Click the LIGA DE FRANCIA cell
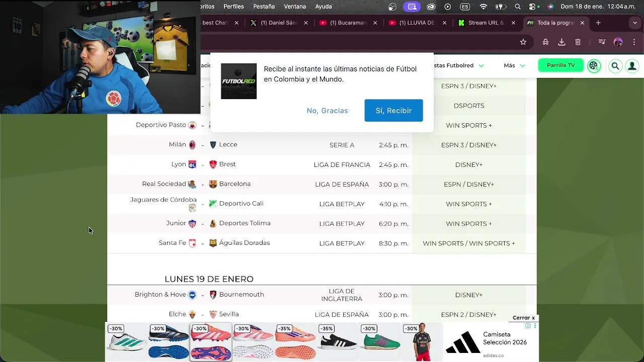The image size is (644, 362). [342, 164]
